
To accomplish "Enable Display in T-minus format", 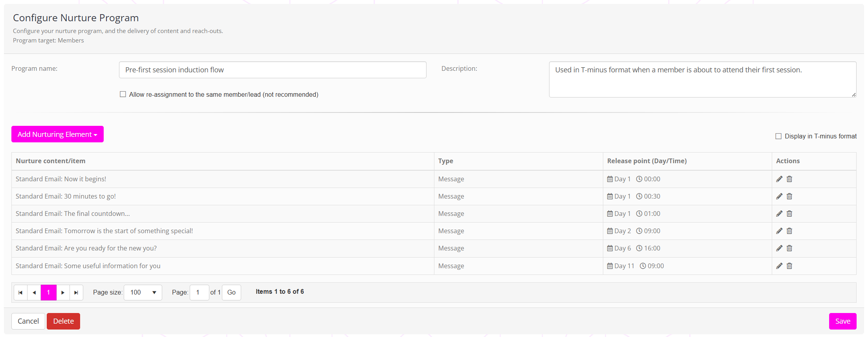I will tap(778, 136).
